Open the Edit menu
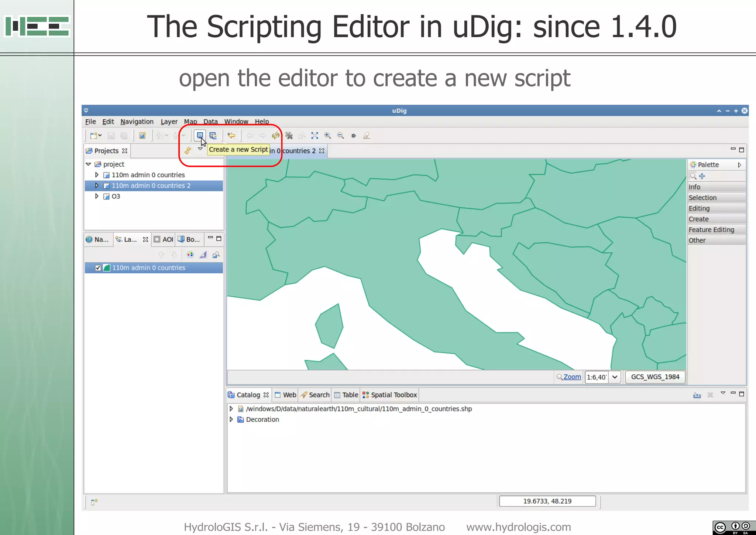Screen dimensions: 756x535 (108, 122)
